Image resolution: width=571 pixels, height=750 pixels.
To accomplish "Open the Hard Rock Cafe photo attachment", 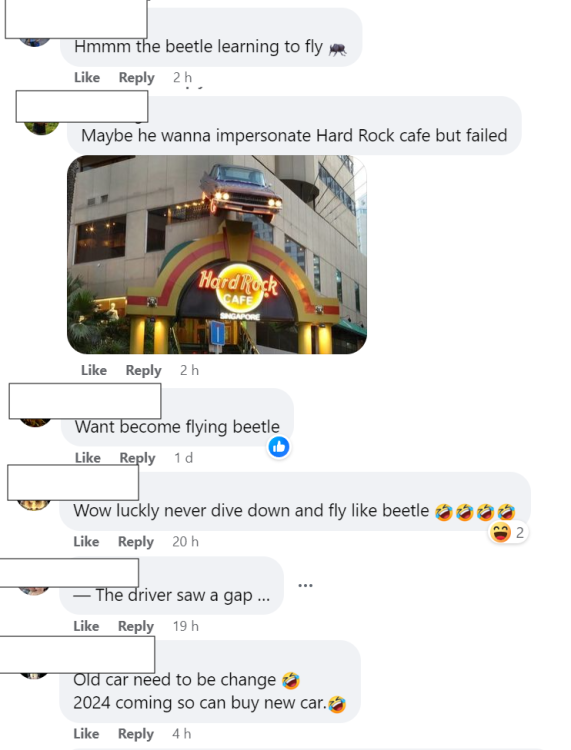I will click(217, 254).
